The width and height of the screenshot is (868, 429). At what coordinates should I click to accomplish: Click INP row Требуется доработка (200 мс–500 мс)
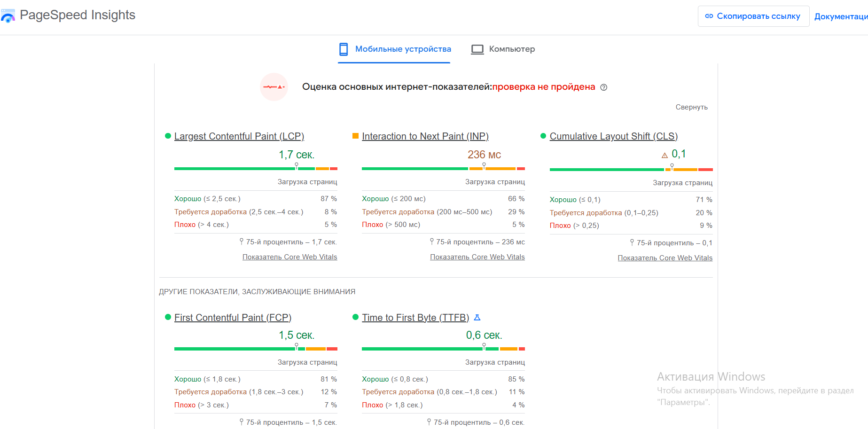(x=443, y=212)
